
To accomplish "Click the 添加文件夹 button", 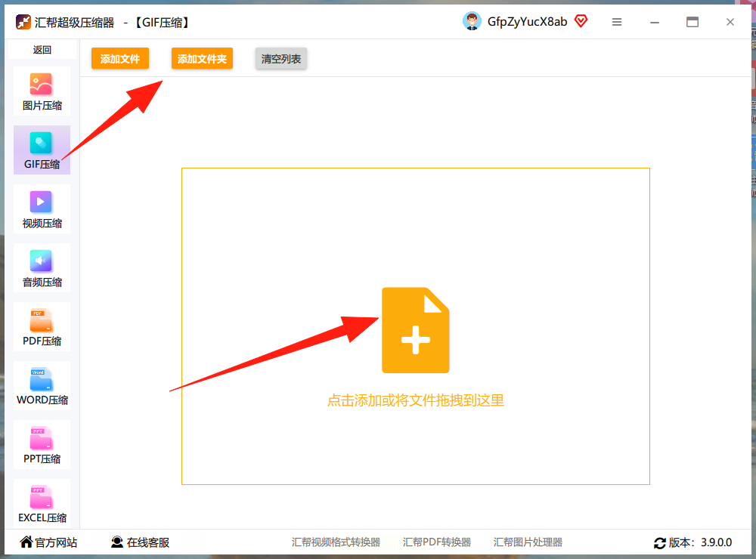I will [202, 59].
